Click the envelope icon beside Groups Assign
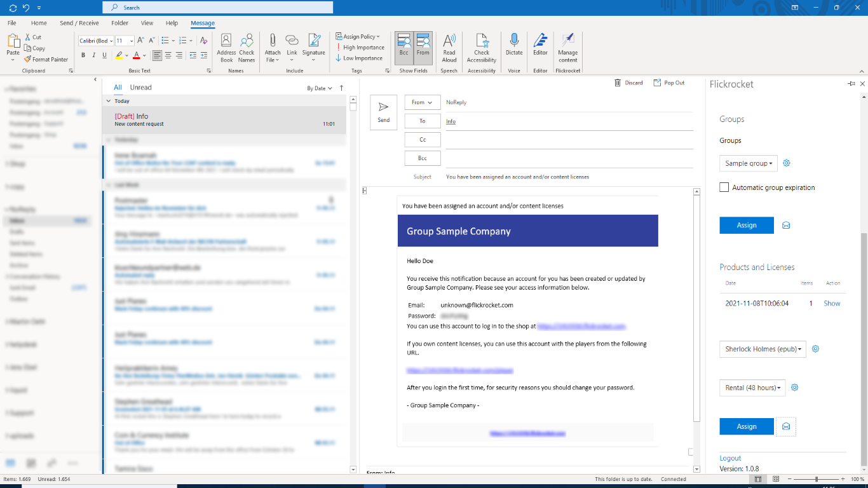This screenshot has width=868, height=488. pos(786,226)
